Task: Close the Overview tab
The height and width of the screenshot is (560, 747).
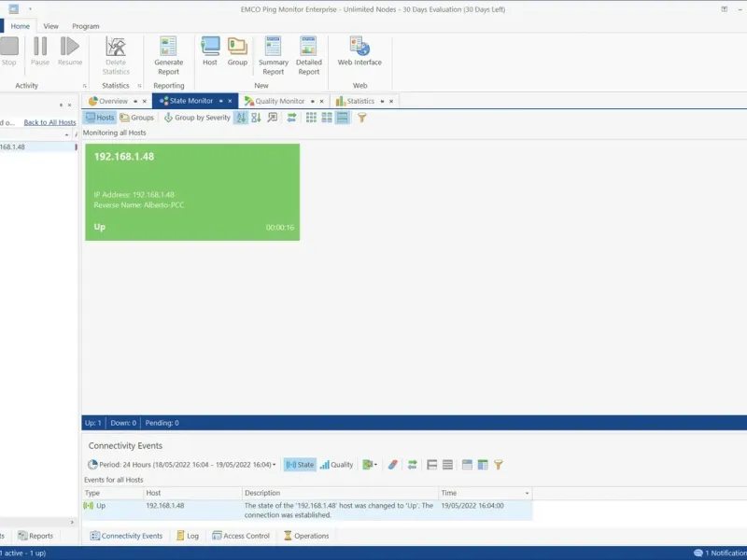Action: coord(145,101)
